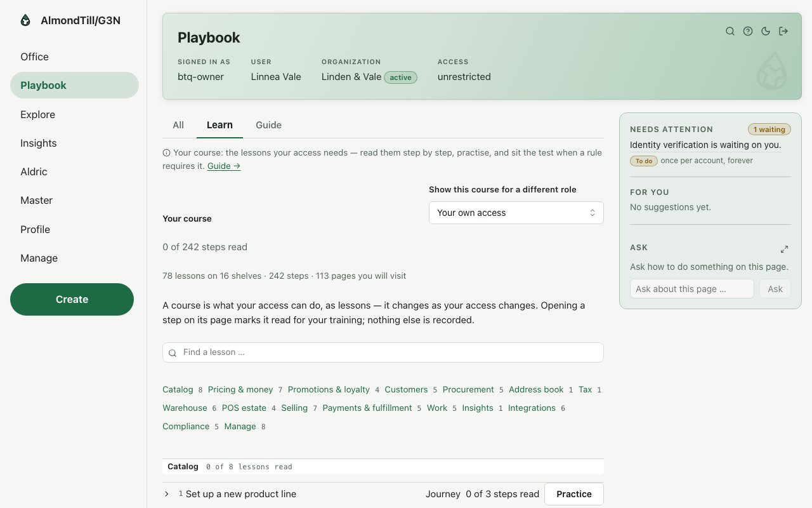
Task: Jump to POS estate shelf
Action: [244, 408]
